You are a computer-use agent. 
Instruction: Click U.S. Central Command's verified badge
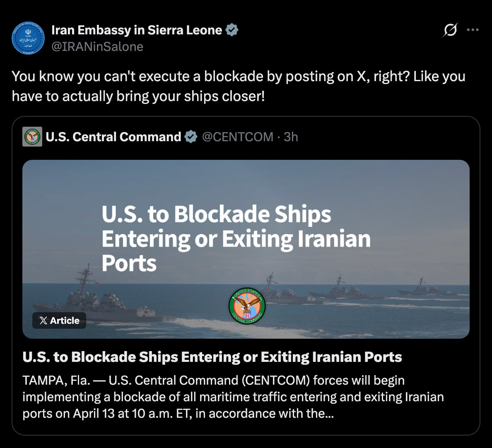click(x=191, y=137)
